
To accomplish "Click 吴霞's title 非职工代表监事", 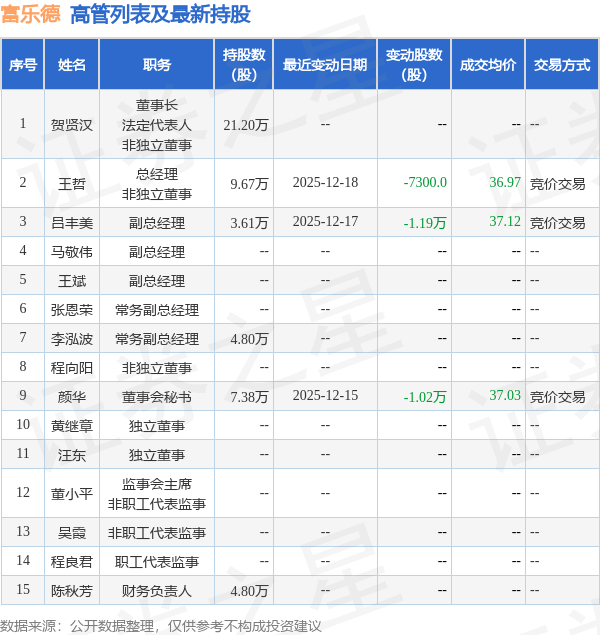I will pos(157,533).
